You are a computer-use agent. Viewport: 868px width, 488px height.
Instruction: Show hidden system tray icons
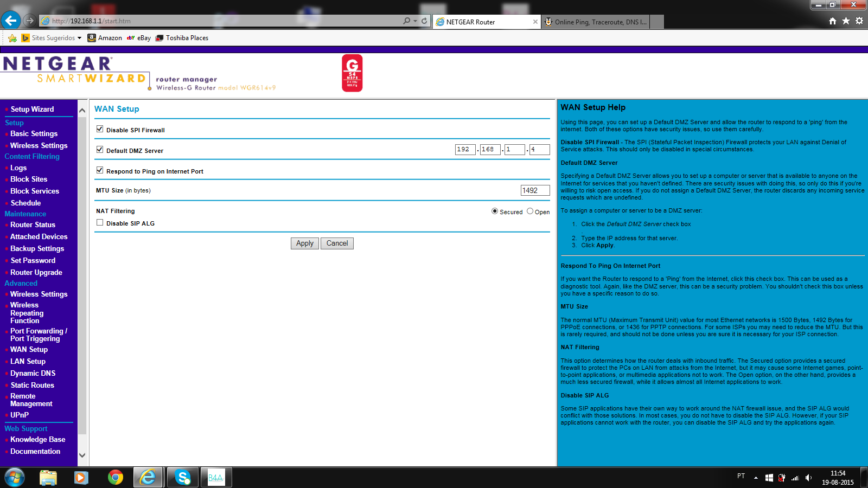756,478
